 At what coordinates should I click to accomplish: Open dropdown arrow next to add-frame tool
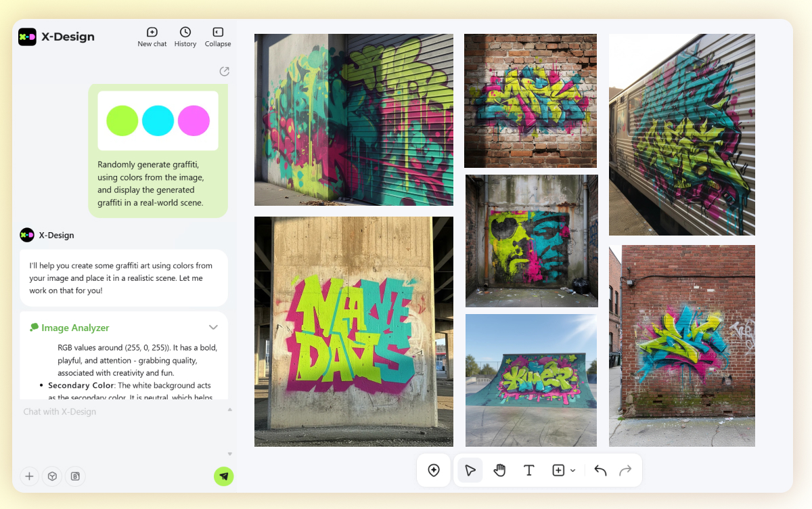pyautogui.click(x=573, y=470)
